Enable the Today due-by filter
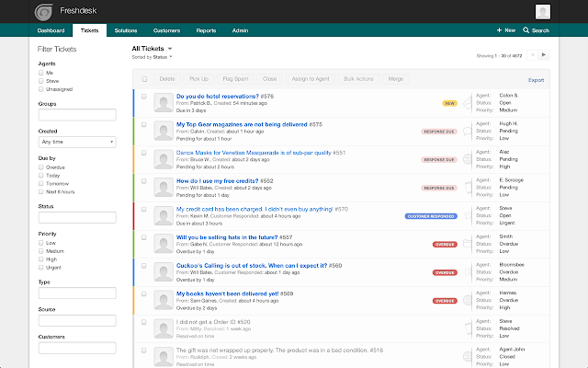This screenshot has width=588, height=368. point(40,176)
